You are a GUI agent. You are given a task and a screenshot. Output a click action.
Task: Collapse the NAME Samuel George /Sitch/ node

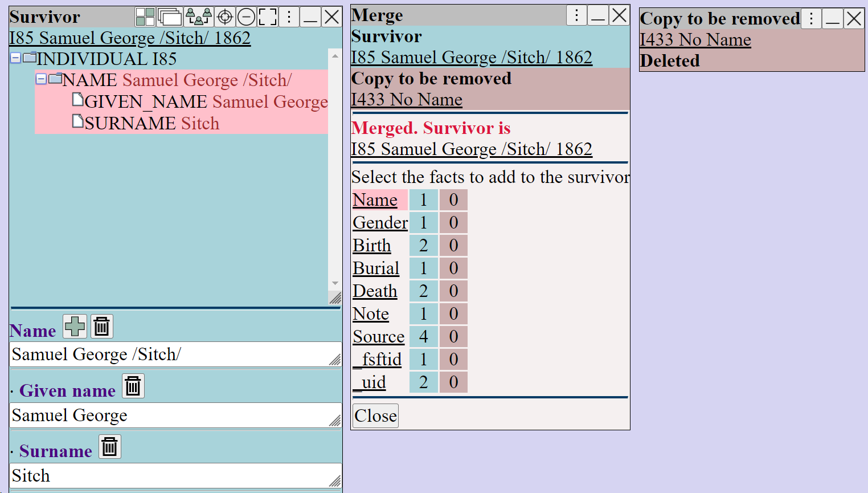(41, 79)
